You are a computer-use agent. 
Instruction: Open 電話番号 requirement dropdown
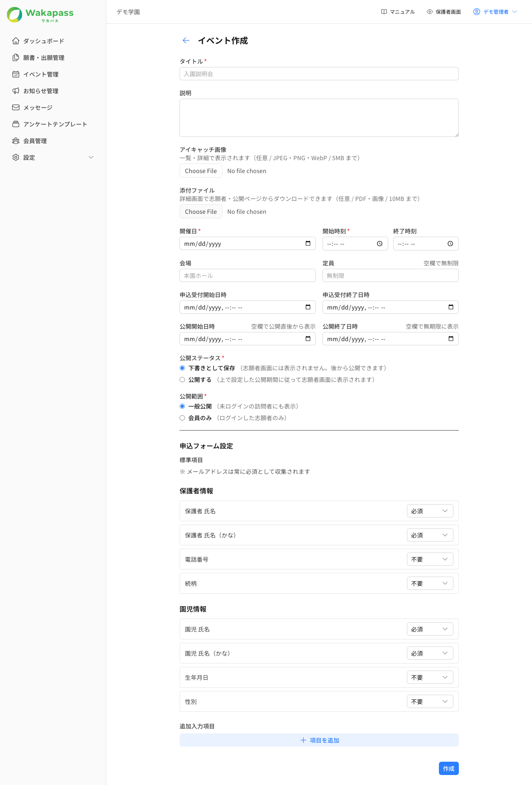(430, 559)
